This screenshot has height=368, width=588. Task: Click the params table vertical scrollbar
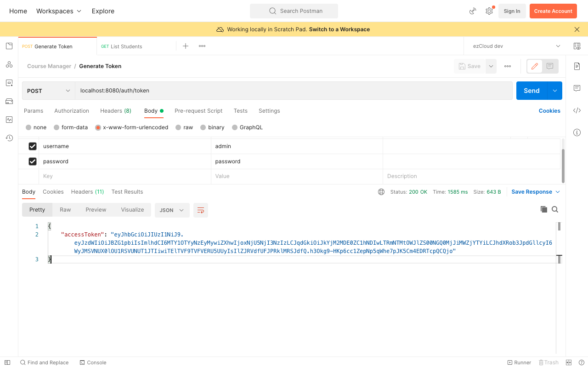point(563,166)
